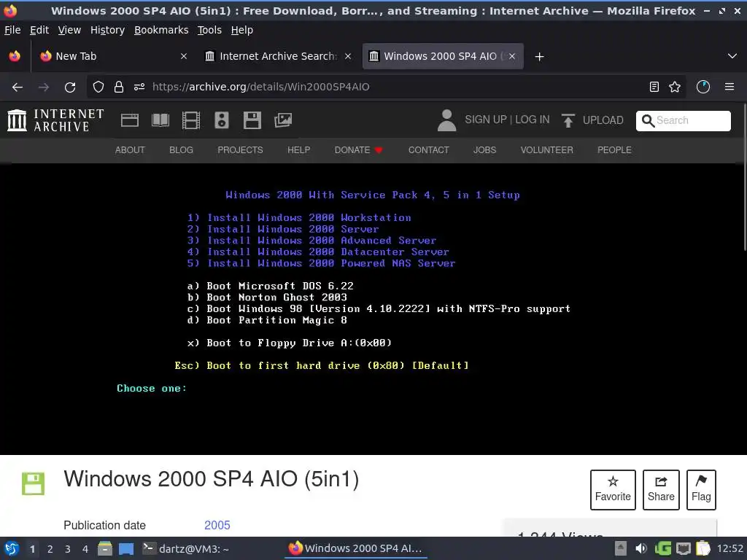Viewport: 747px width, 560px height.
Task: Open the History menu
Action: (108, 30)
